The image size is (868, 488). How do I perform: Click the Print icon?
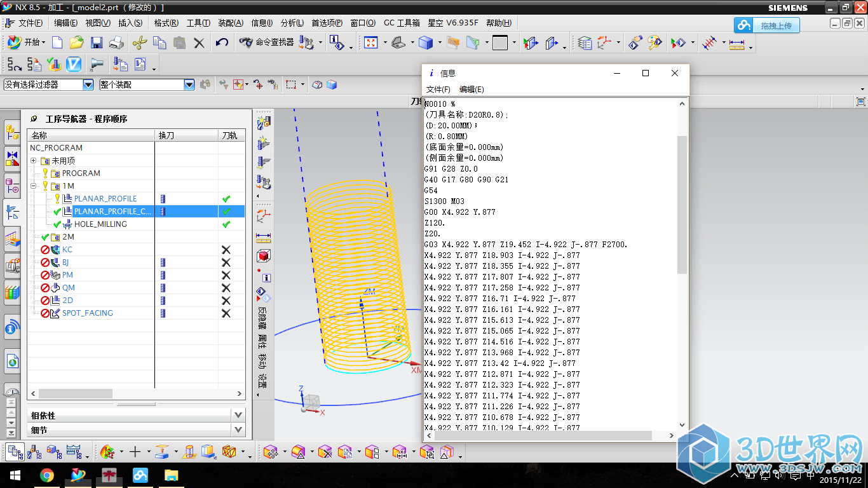pos(116,43)
